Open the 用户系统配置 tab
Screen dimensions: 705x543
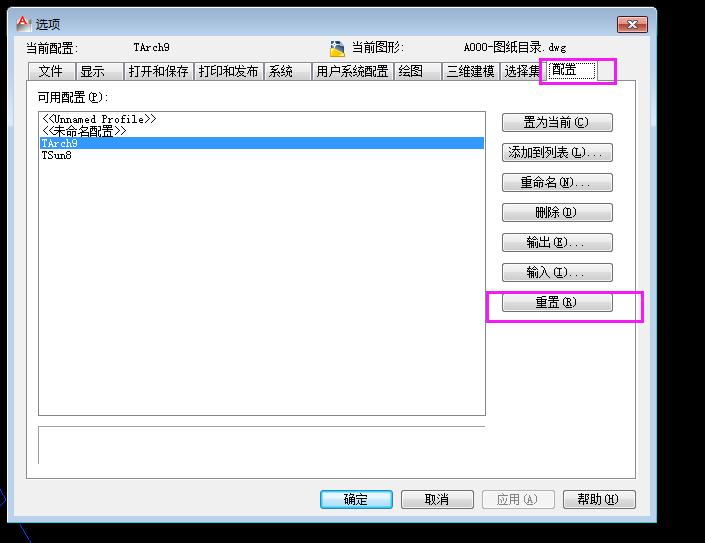(352, 71)
